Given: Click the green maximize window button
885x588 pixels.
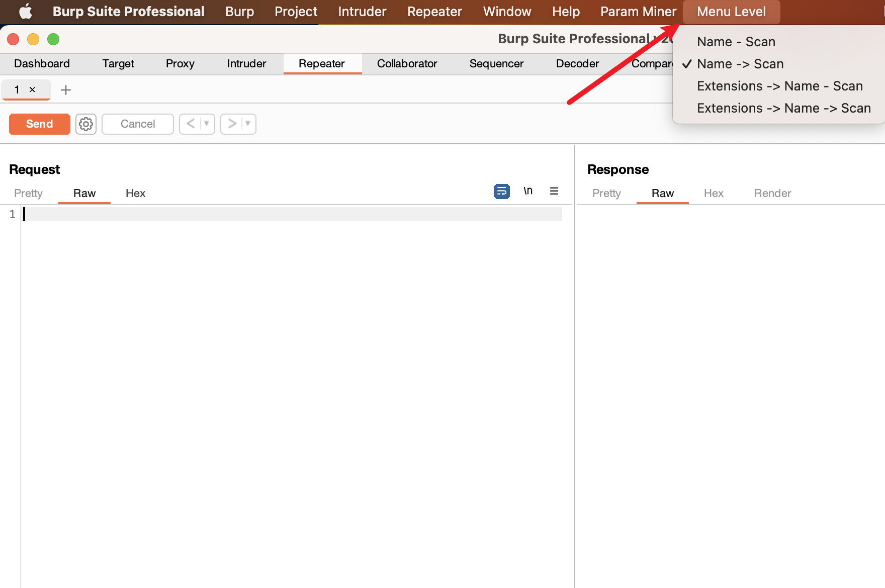Looking at the screenshot, I should [x=53, y=39].
